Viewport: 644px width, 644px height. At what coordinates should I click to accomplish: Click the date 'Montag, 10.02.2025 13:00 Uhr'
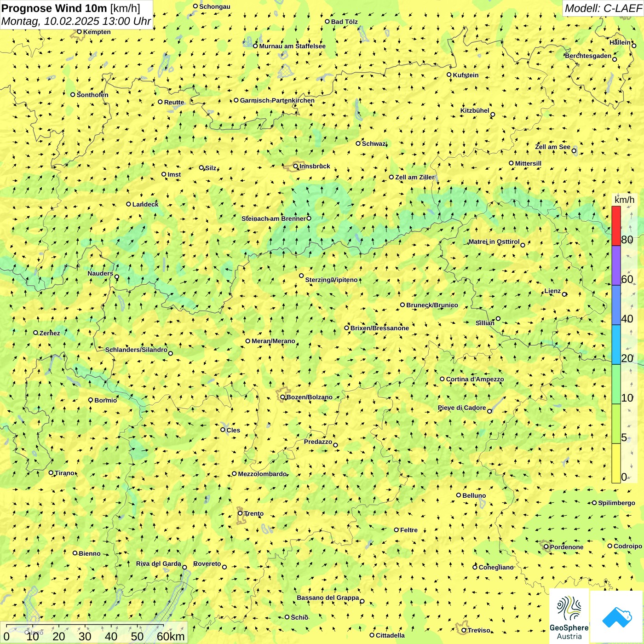click(76, 21)
